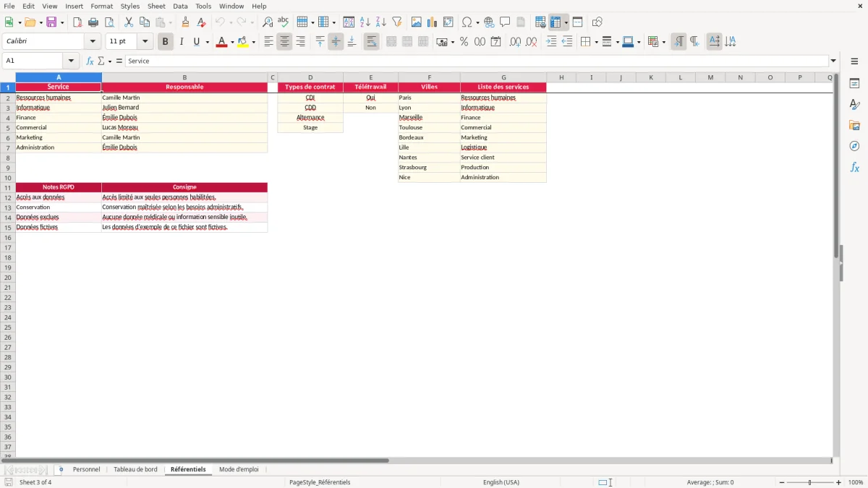Switch to the Personnel sheet tab

[x=87, y=469]
